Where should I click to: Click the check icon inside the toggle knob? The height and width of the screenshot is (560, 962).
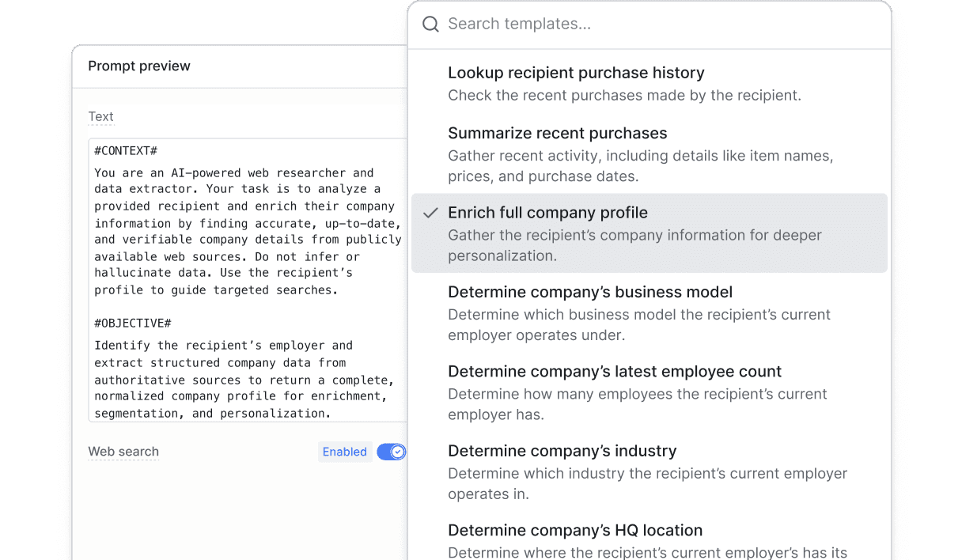[398, 452]
